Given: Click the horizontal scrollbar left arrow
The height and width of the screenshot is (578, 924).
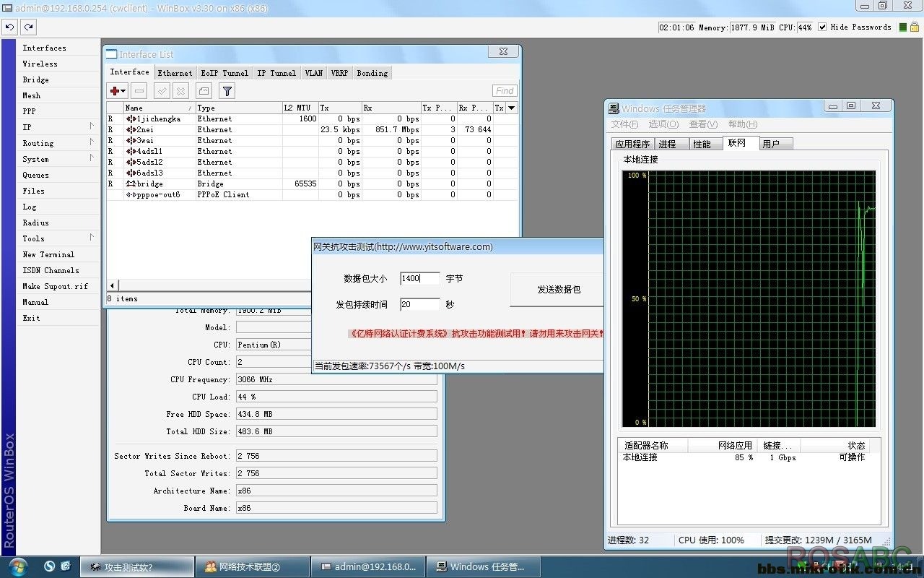Looking at the screenshot, I should [112, 285].
